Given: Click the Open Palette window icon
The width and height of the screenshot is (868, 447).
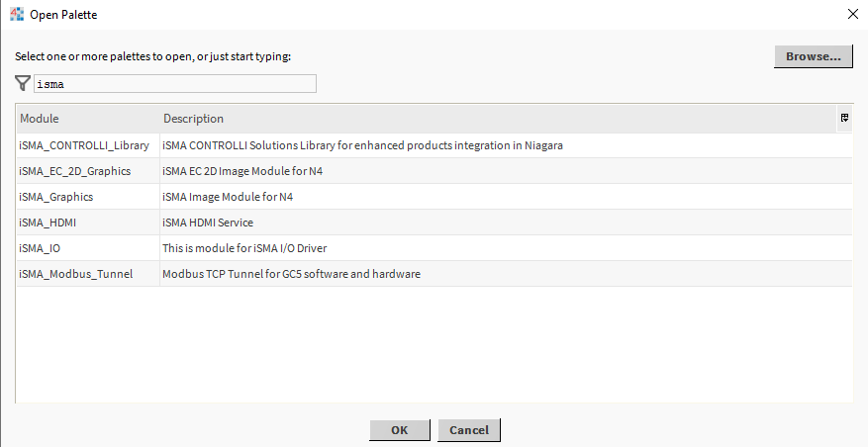Looking at the screenshot, I should pyautogui.click(x=16, y=14).
